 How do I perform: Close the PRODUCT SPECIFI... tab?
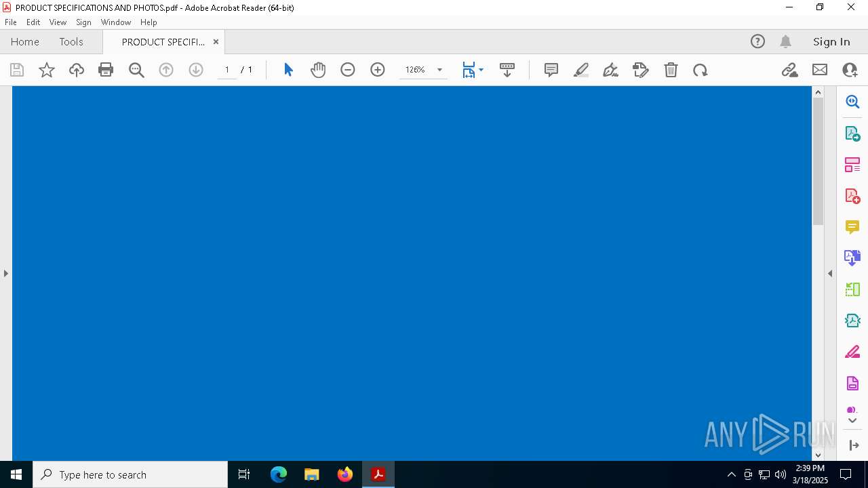point(216,41)
